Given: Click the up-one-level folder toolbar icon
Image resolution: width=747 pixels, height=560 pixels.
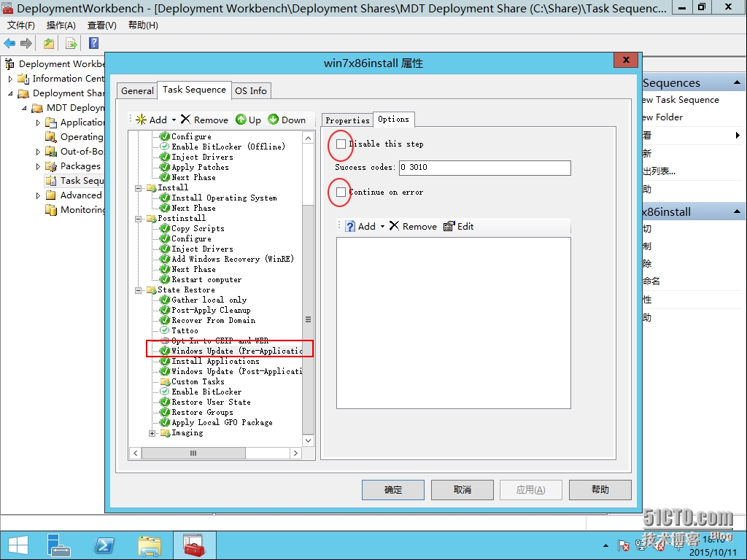Looking at the screenshot, I should (x=49, y=43).
